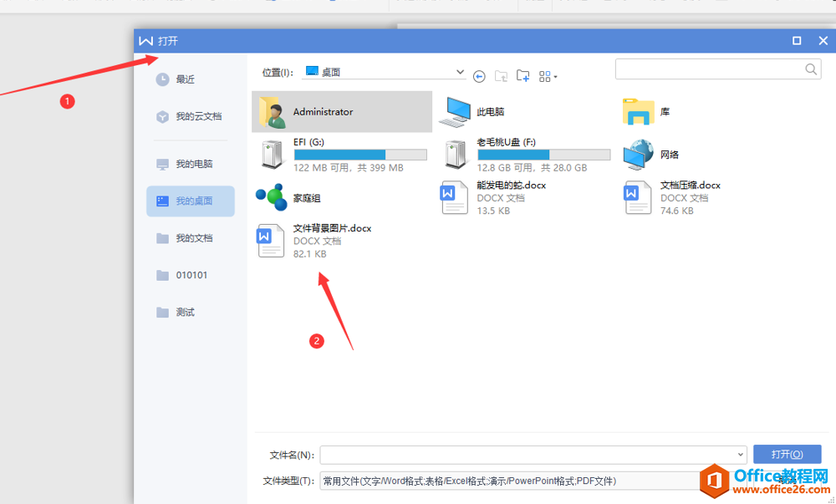Open the 最近 (Recent) sidebar item
Viewport: 836px width, 504px height.
[175, 79]
